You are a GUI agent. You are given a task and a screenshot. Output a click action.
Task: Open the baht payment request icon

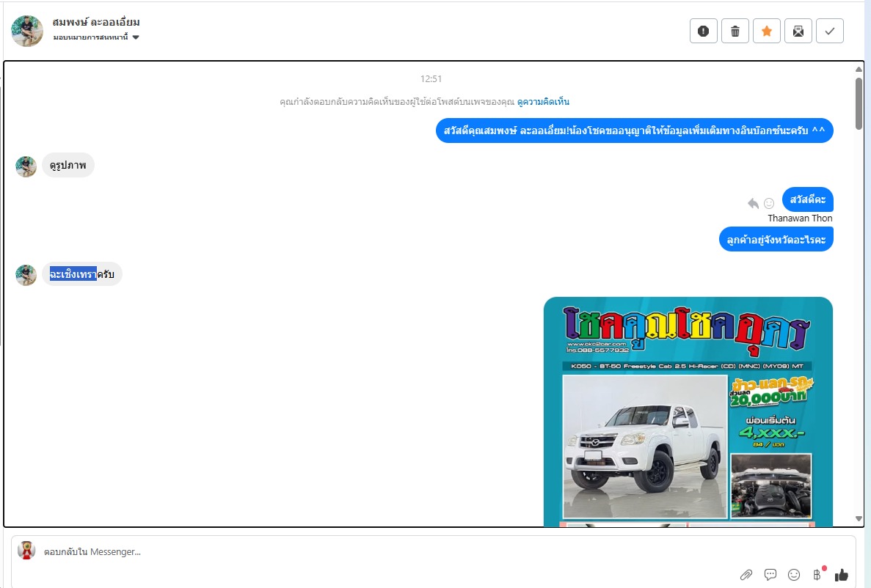pyautogui.click(x=817, y=575)
